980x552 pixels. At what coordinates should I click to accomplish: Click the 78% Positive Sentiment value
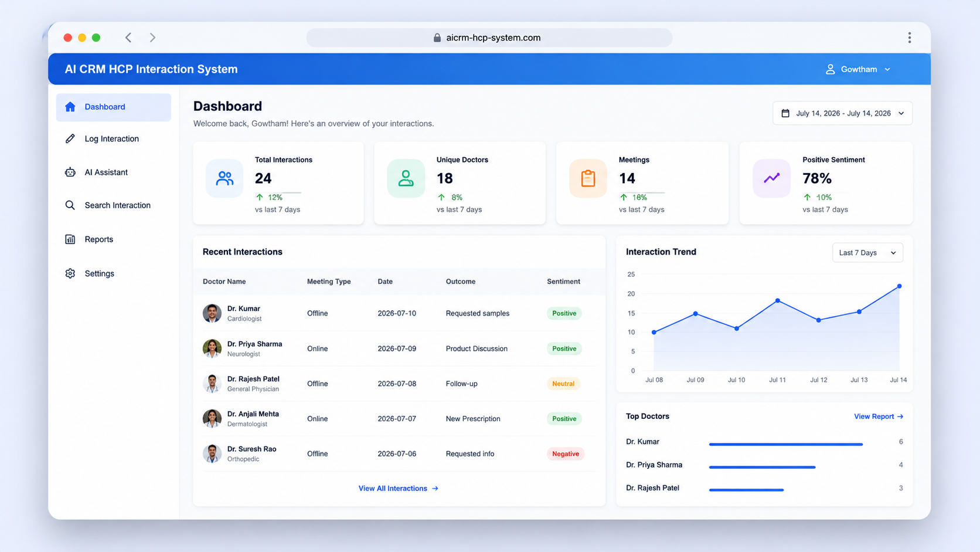tap(817, 178)
